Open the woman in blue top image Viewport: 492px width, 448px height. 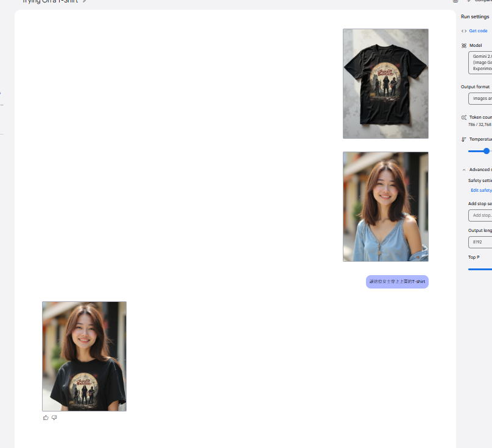pyautogui.click(x=385, y=206)
